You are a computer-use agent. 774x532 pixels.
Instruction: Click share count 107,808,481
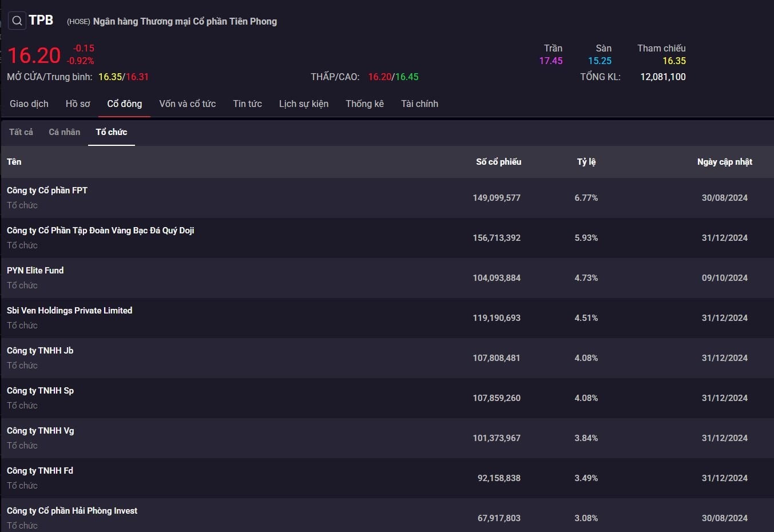(497, 358)
